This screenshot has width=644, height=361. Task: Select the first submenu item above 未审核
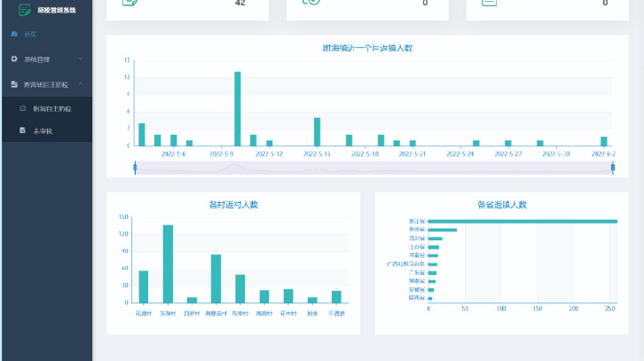51,108
